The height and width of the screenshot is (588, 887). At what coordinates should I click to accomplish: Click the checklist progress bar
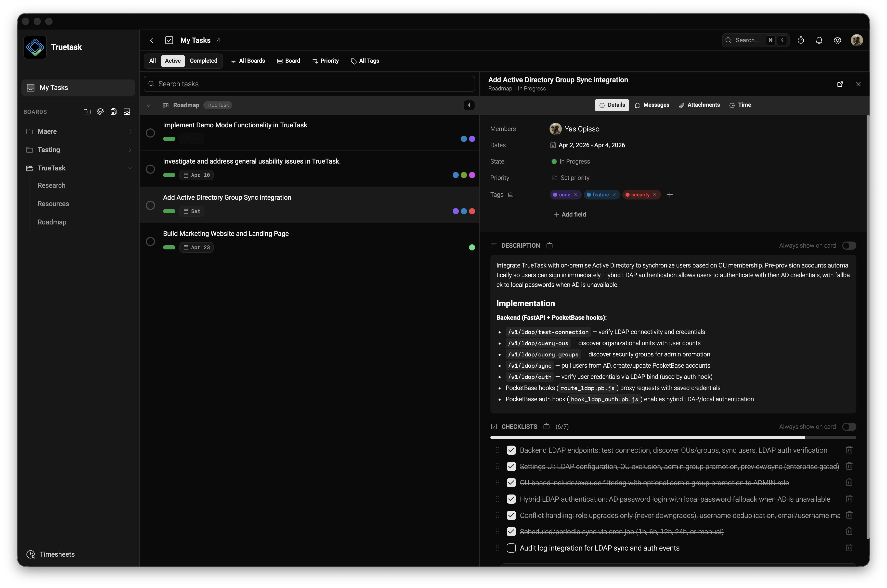click(x=672, y=437)
